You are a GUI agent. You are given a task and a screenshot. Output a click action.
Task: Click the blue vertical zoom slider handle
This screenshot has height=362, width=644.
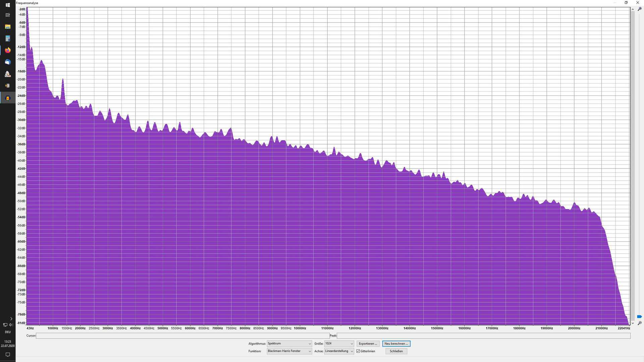pos(639,316)
